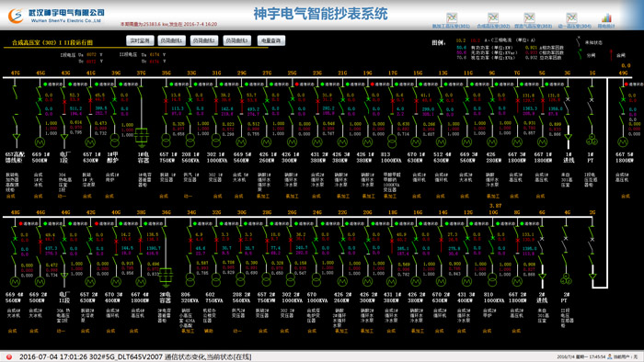Select the transformer symbol under cabinet 31G
Screen dimensions: 644x362
[x=216, y=141]
